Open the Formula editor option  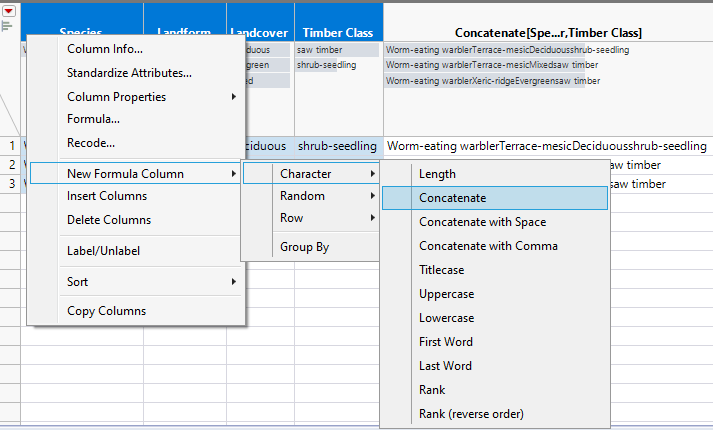(93, 119)
